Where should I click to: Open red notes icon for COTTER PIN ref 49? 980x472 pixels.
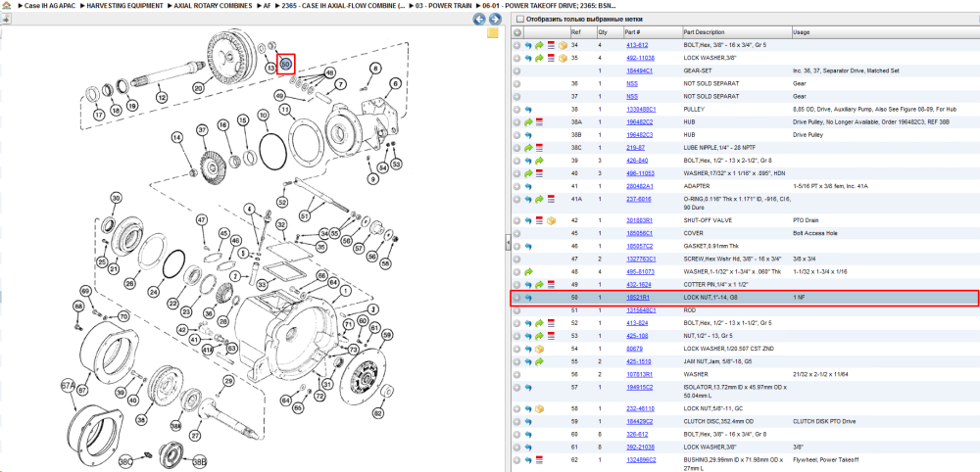pyautogui.click(x=551, y=285)
